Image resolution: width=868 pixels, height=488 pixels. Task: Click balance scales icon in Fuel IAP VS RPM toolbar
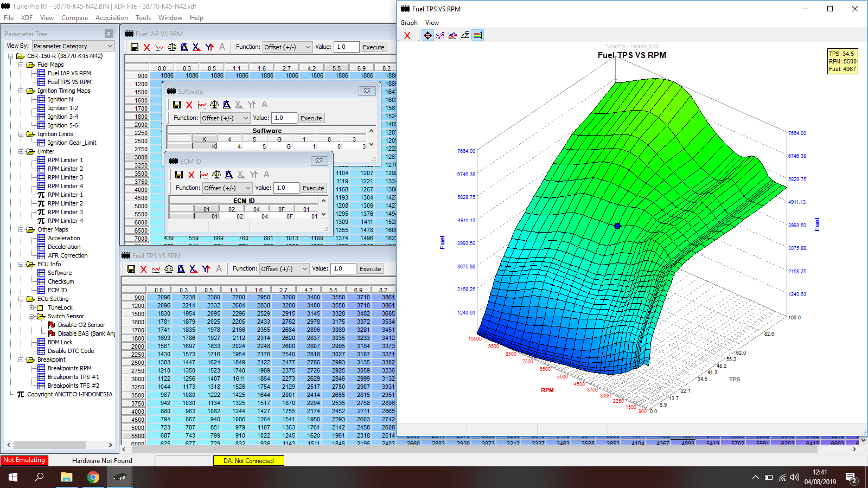tap(172, 47)
